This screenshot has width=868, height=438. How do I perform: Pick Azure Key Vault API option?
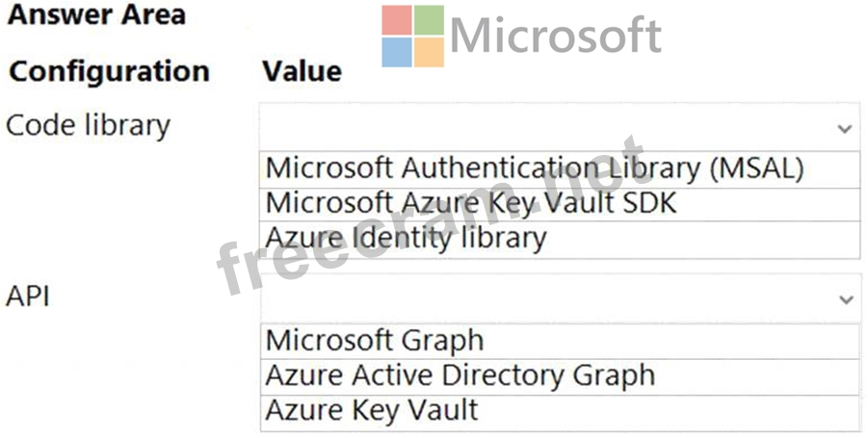coord(372,410)
